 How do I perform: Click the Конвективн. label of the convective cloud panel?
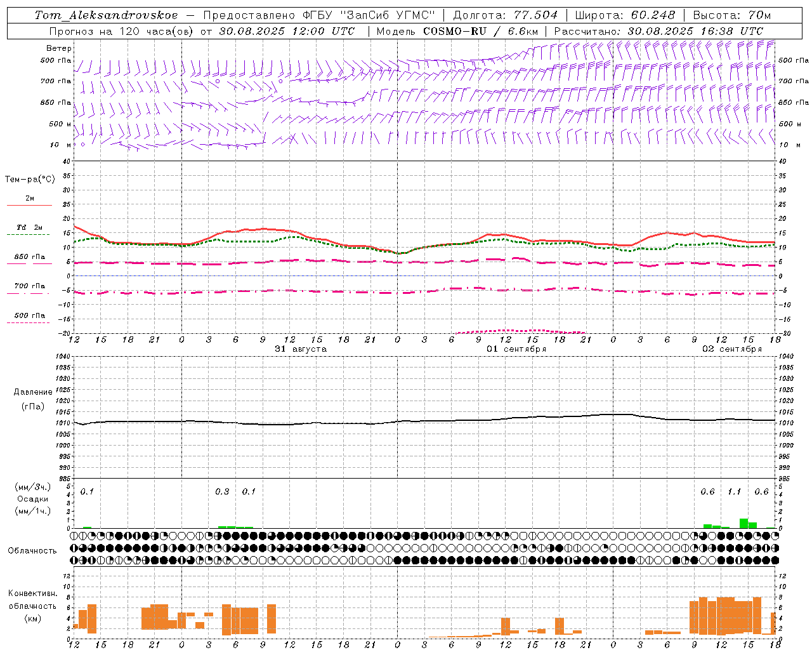[x=33, y=594]
